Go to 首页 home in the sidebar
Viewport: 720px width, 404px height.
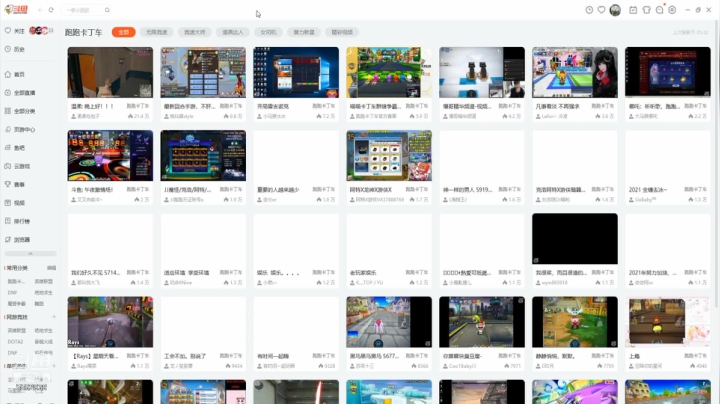[x=15, y=74]
